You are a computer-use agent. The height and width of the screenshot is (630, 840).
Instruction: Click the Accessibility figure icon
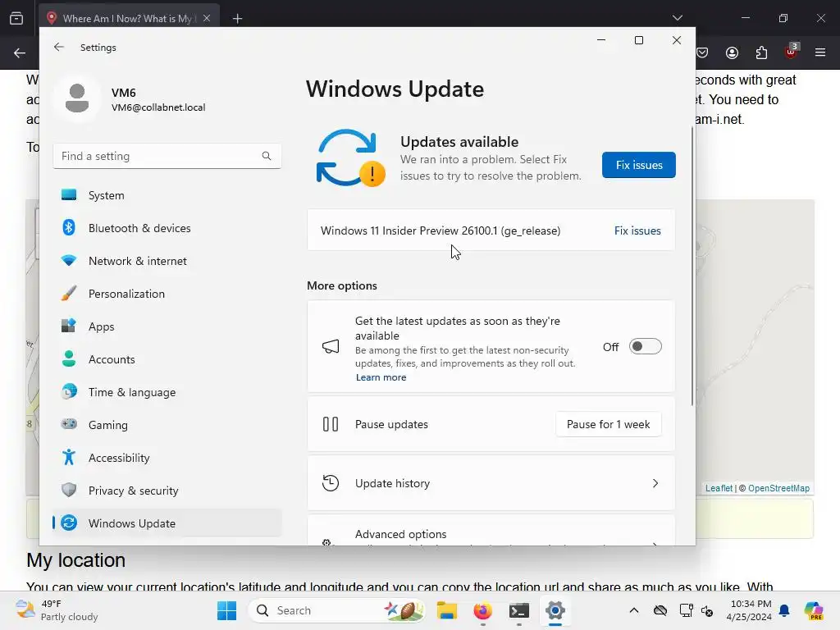[69, 457]
